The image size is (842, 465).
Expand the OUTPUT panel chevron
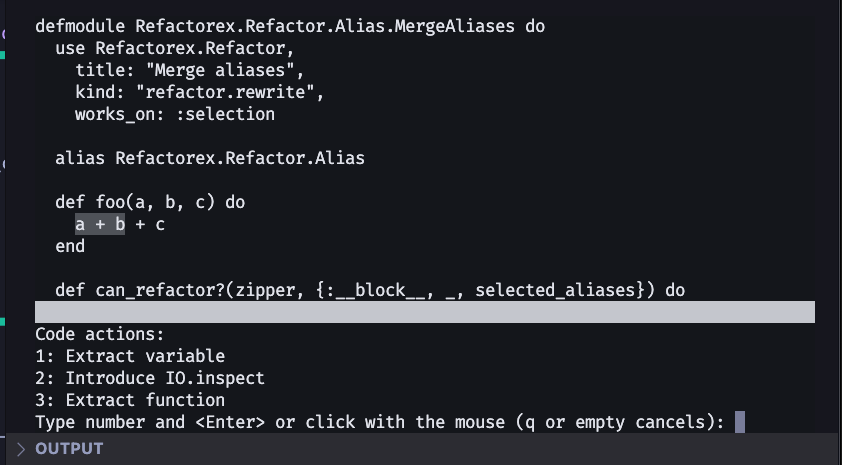click(x=21, y=449)
